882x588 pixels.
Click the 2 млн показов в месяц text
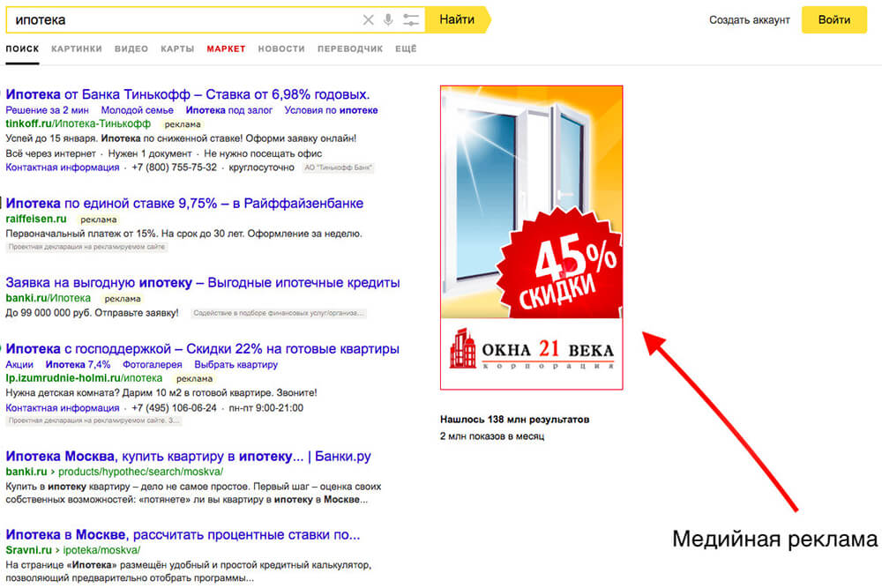tap(492, 436)
